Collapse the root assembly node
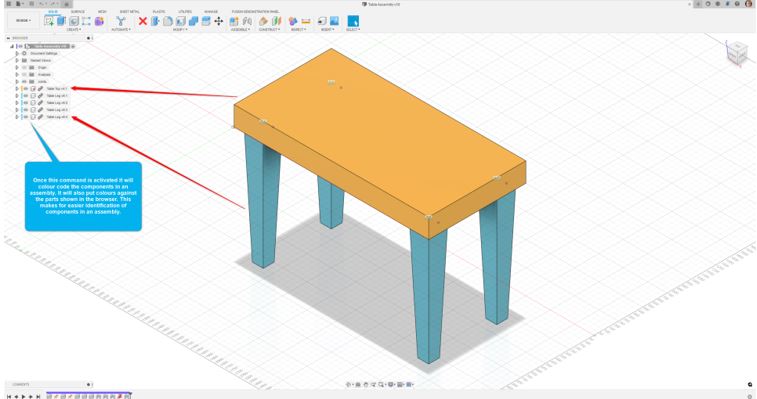Image resolution: width=757 pixels, height=399 pixels. 12,46
